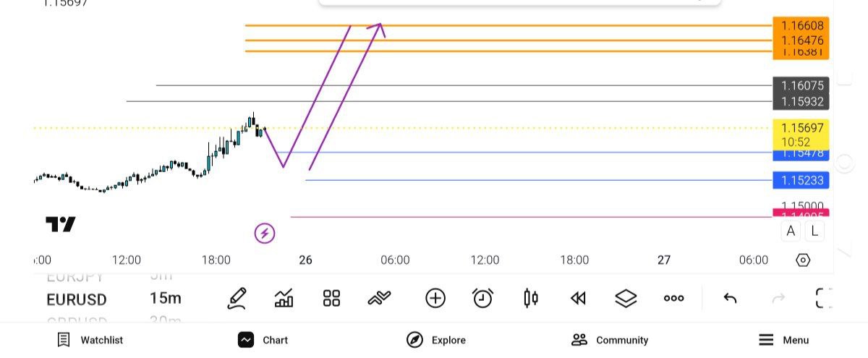This screenshot has width=868, height=358.
Task: Start bar replay with the rewind icon
Action: [x=578, y=298]
